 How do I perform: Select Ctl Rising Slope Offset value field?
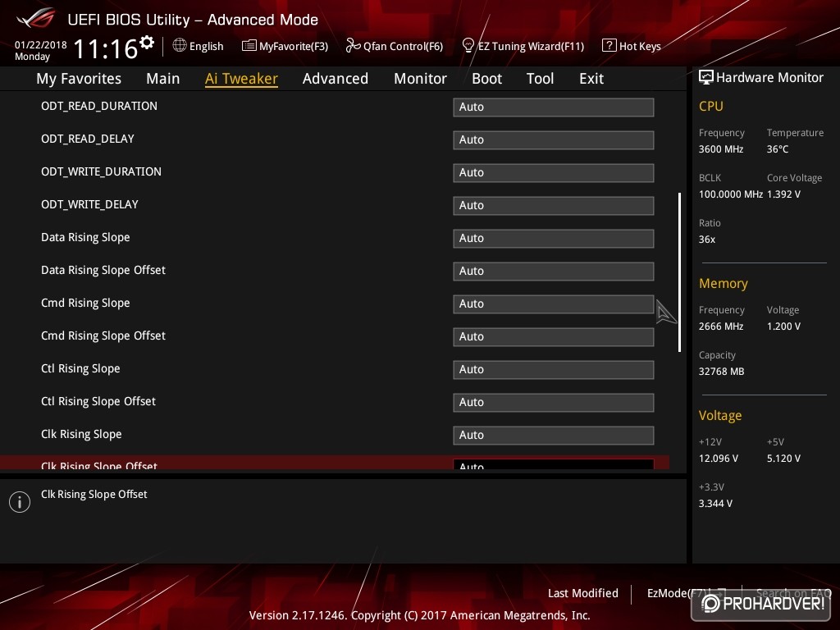(x=554, y=402)
